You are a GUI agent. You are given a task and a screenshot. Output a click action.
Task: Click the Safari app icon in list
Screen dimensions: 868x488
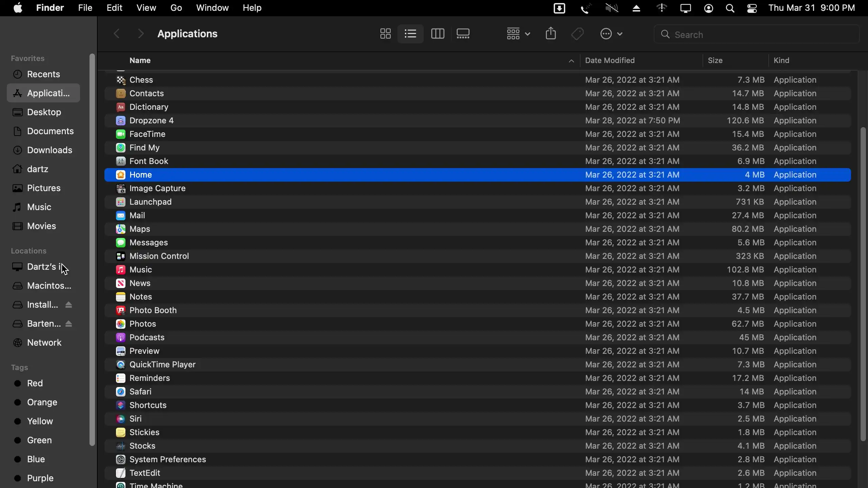pyautogui.click(x=120, y=392)
